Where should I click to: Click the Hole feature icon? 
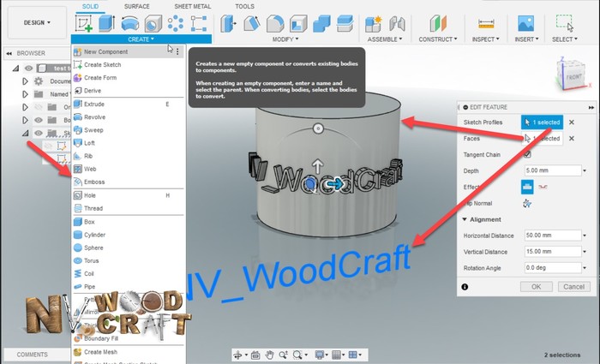click(78, 195)
